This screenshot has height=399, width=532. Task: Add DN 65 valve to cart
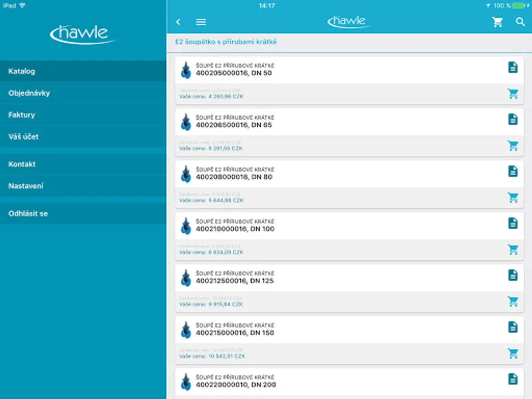point(513,145)
